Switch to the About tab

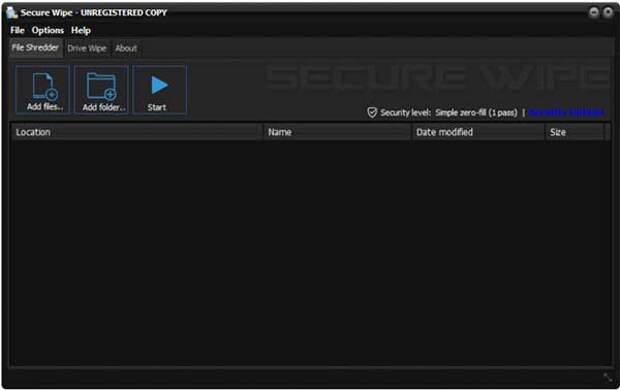click(x=126, y=48)
